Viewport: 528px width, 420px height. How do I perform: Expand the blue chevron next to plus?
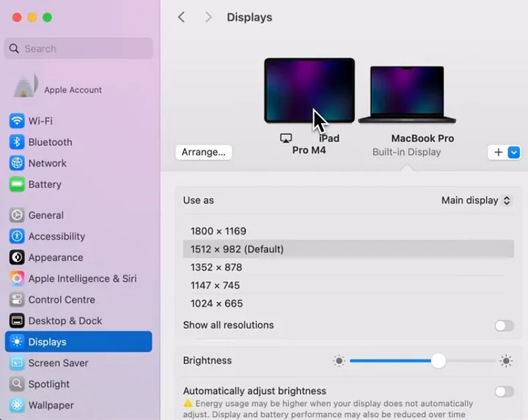tap(514, 152)
